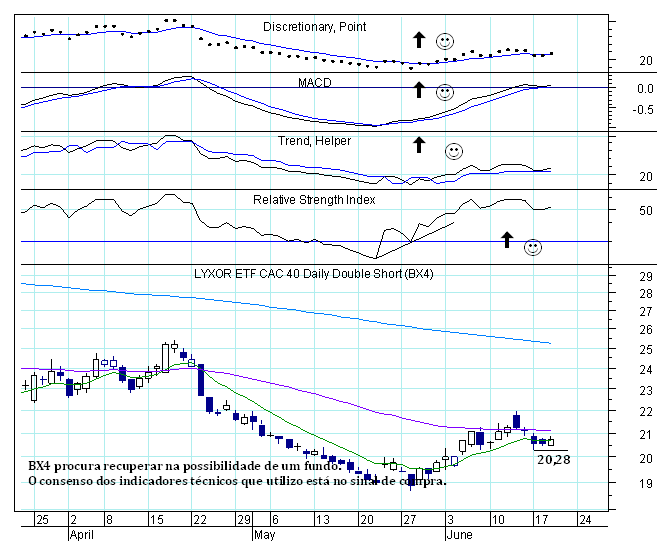Click the up arrow in Trend, Helper panel
The image size is (660, 546).
418,144
